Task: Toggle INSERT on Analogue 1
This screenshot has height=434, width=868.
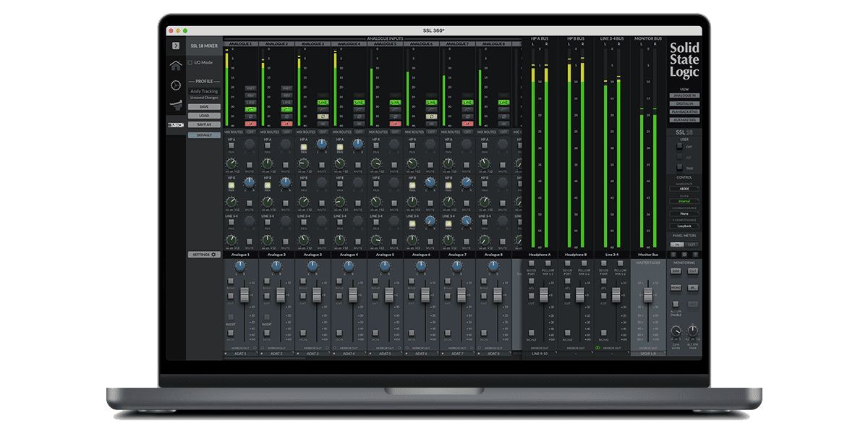Action: point(231,317)
